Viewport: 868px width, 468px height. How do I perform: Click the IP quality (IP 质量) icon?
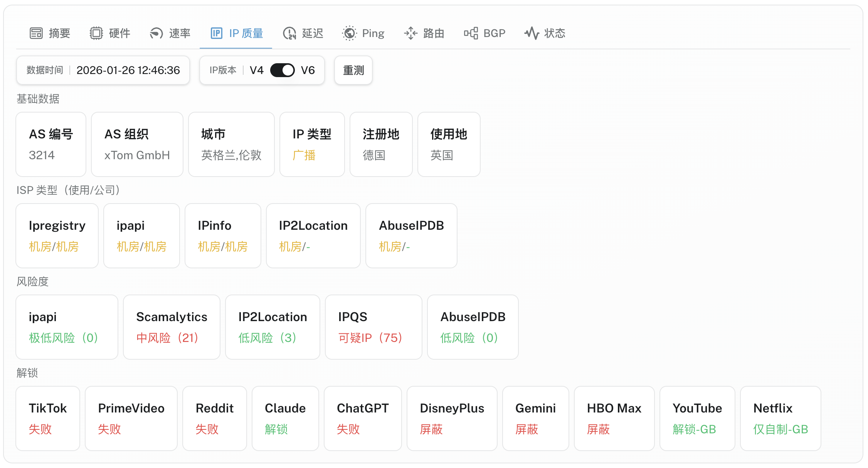pos(217,34)
